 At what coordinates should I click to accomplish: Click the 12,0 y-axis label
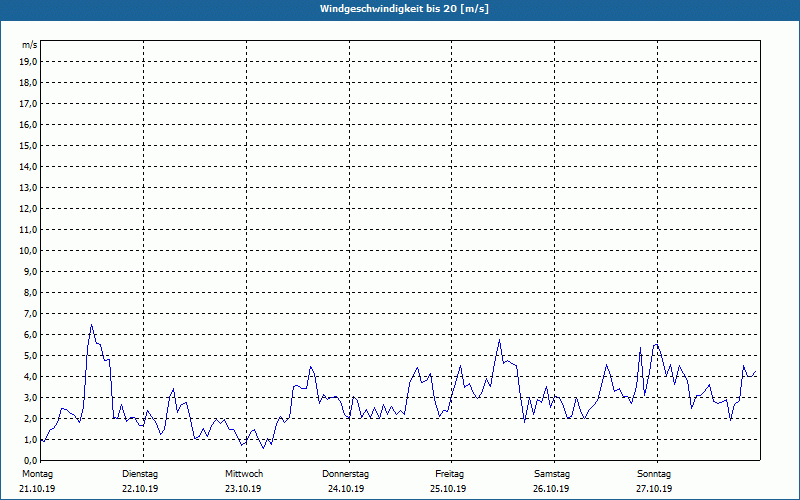point(29,208)
